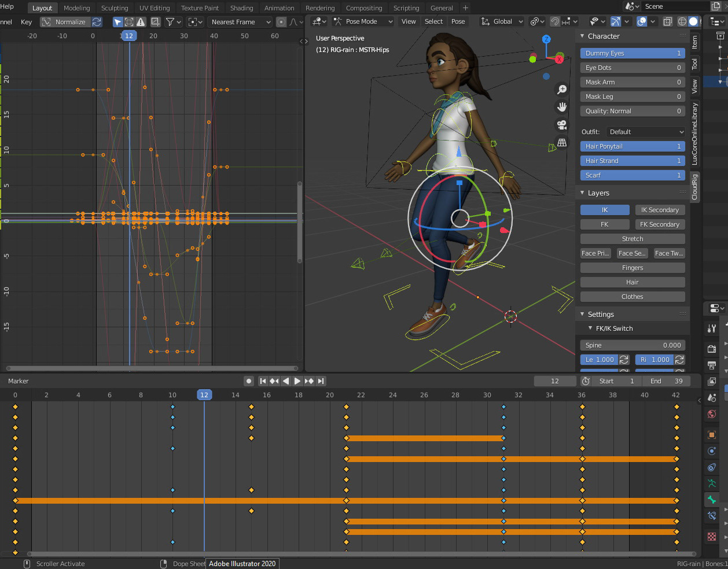Open the Global transform orientation dropdown
Screen dimensions: 728x569
pyautogui.click(x=502, y=21)
